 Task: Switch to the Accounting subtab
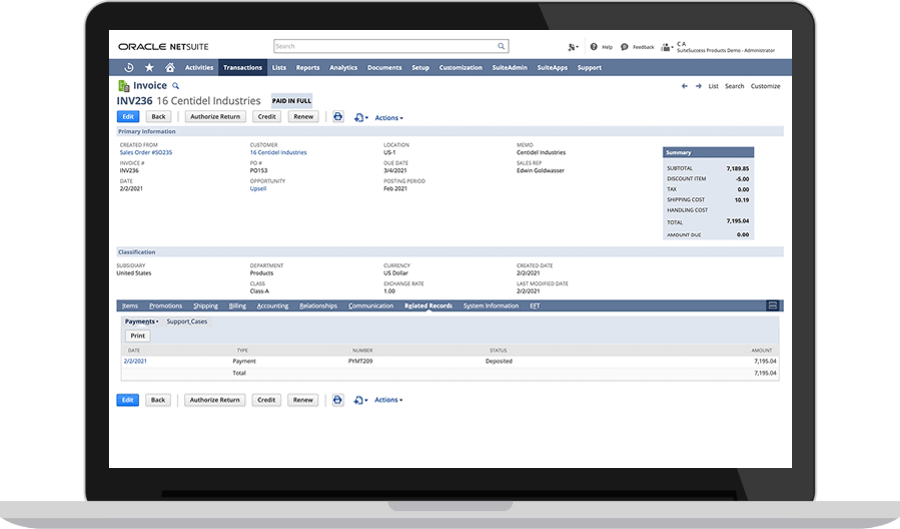(273, 306)
